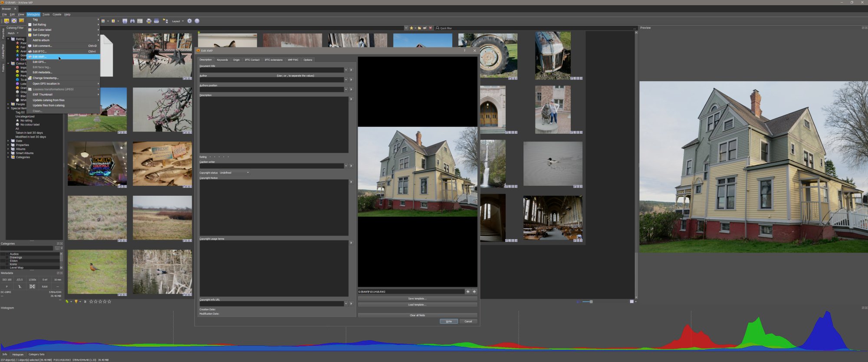Toggle the Audios category checkbox
This screenshot has height=362, width=868.
coord(7,254)
